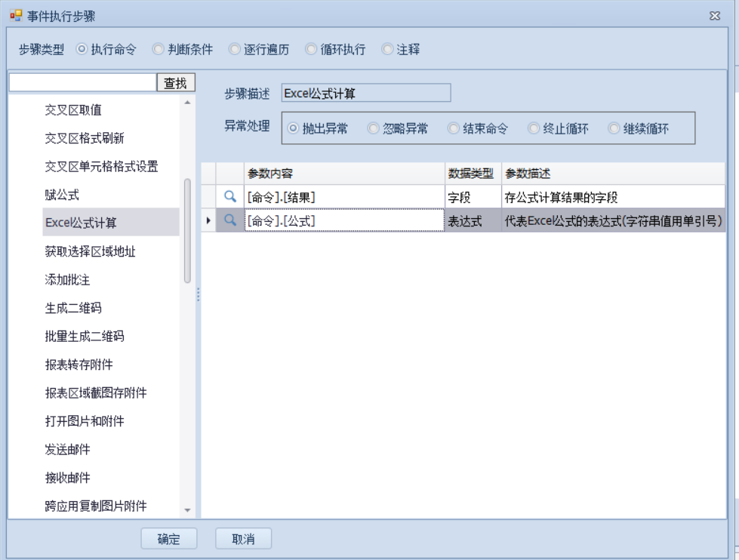Select the 逐行遍历 step type
The image size is (739, 560).
(x=236, y=49)
